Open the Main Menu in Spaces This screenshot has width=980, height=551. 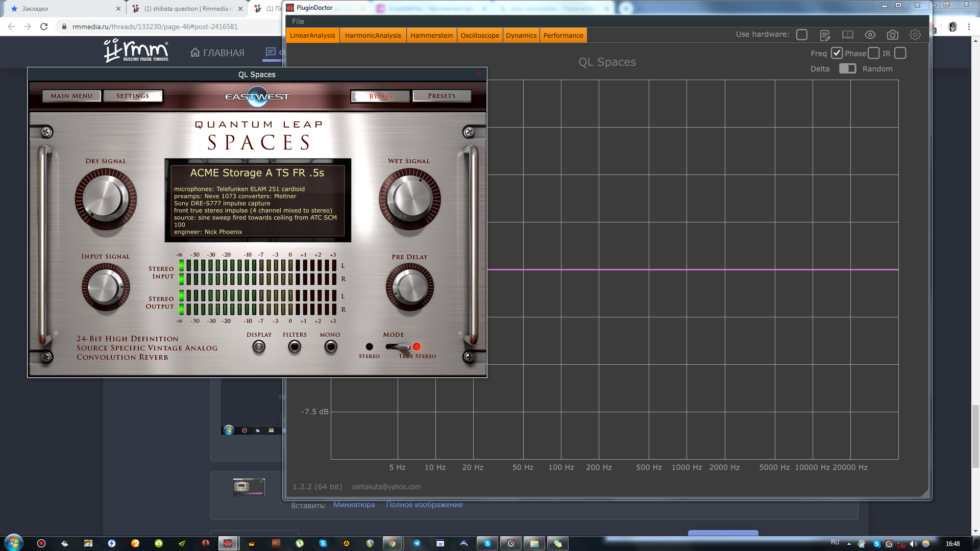pyautogui.click(x=71, y=96)
